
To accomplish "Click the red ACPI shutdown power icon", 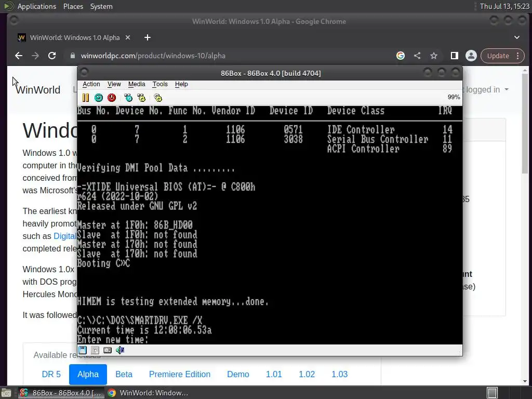I will (112, 98).
